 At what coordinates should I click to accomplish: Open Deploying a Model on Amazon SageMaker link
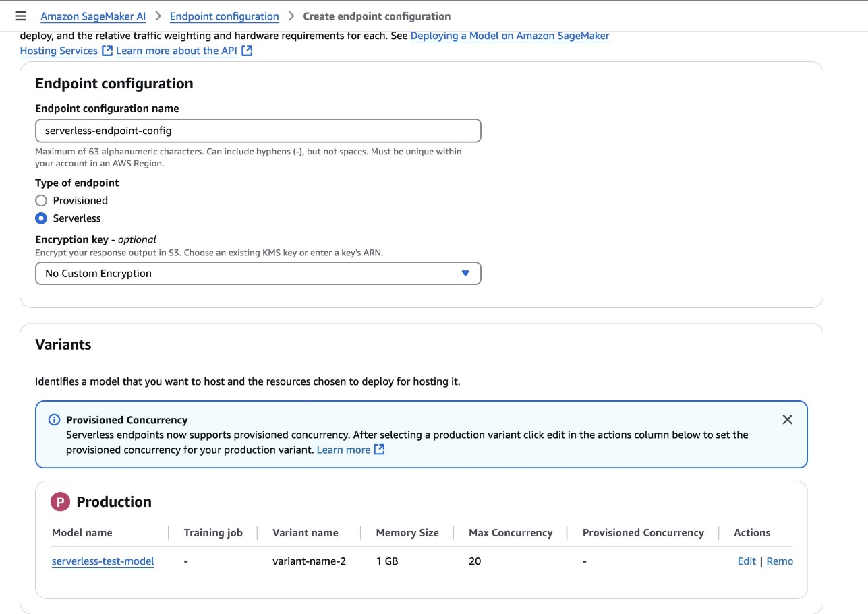click(x=509, y=36)
